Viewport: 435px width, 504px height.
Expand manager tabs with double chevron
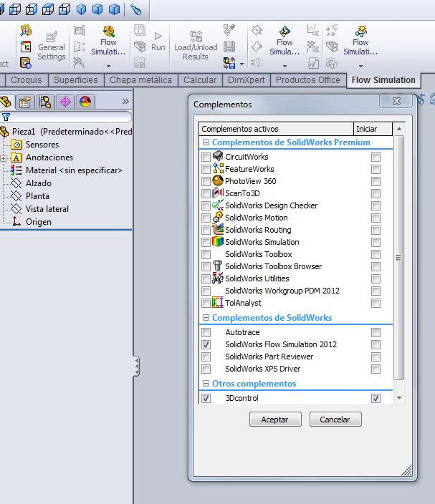125,102
